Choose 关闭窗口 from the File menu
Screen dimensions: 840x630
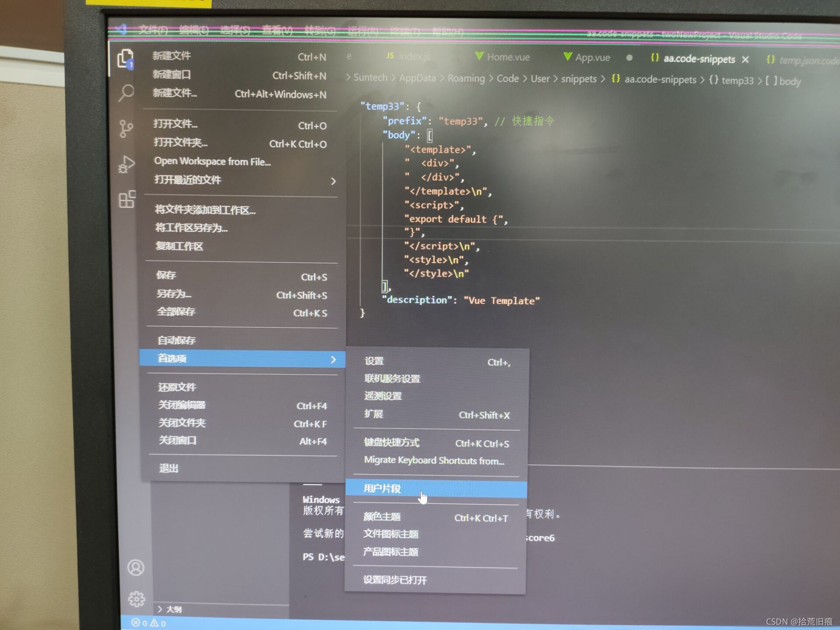click(243, 441)
